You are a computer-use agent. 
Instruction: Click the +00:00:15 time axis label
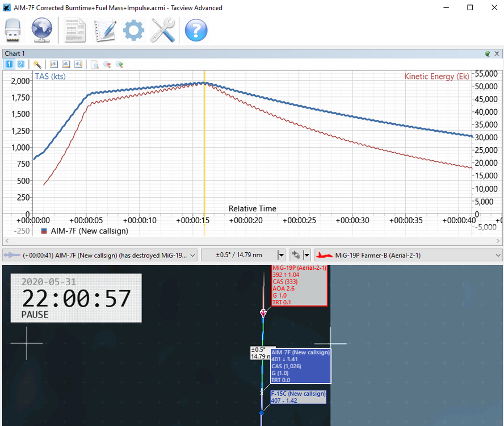(193, 220)
